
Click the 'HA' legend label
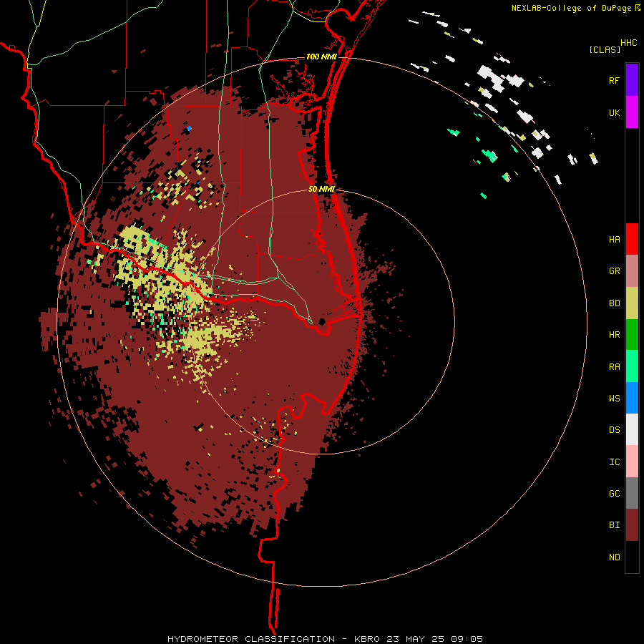coord(614,239)
